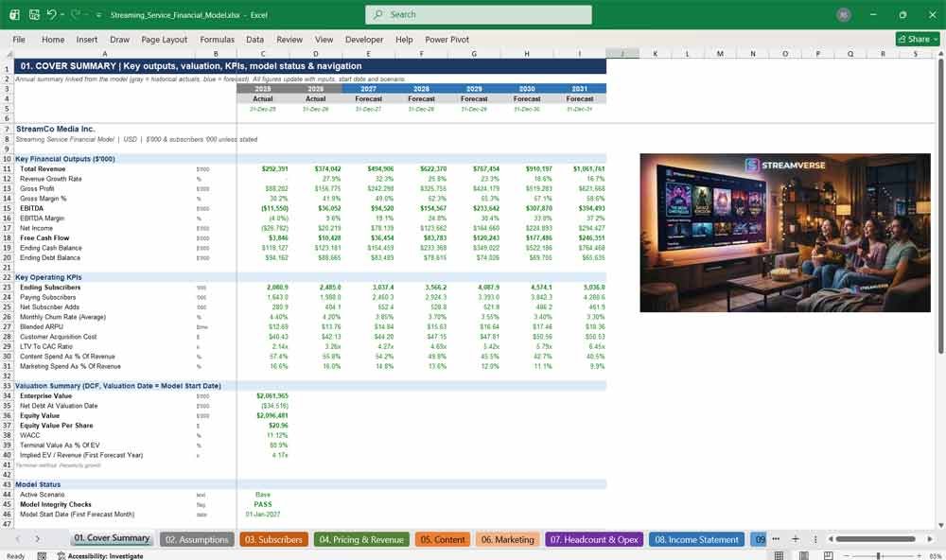Switch to the Home ribbon tab

[x=53, y=39]
